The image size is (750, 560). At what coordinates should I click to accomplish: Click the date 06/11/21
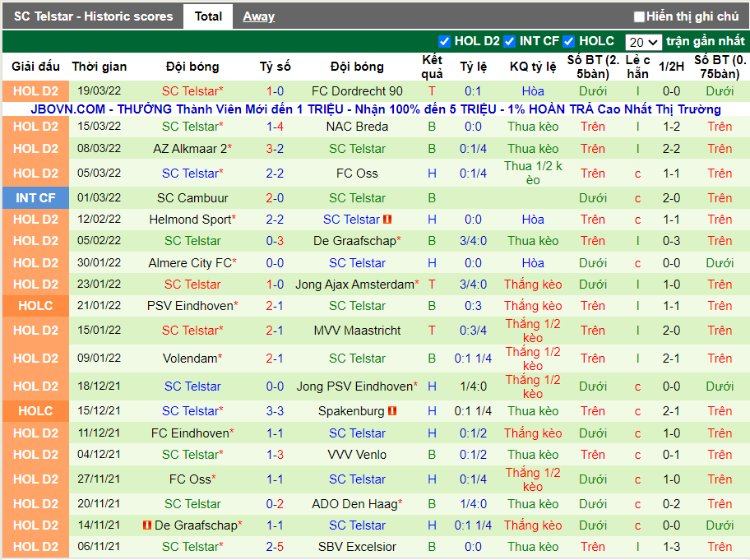[x=100, y=547]
